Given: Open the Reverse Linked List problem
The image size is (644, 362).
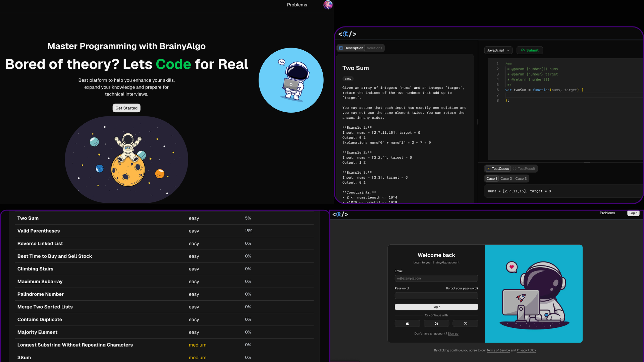Looking at the screenshot, I should 40,244.
